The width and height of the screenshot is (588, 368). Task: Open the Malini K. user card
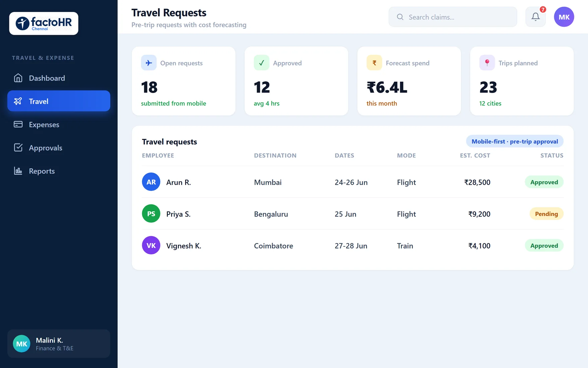click(x=59, y=344)
